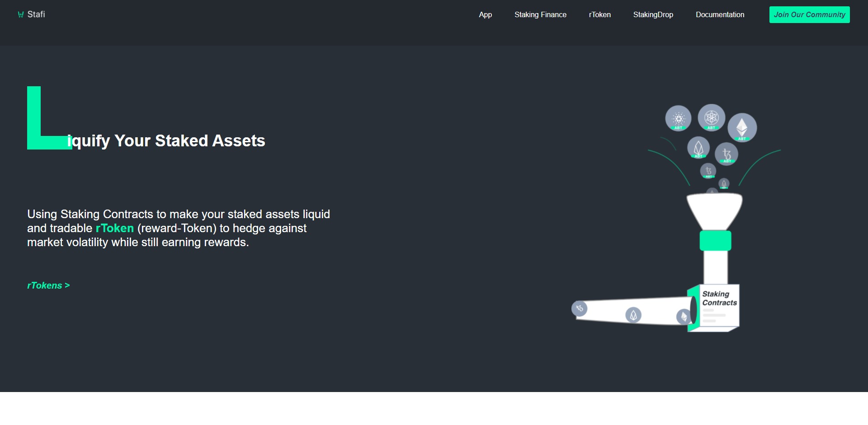Click the Staking Contracts box illustration
The width and height of the screenshot is (868, 425).
click(x=714, y=308)
